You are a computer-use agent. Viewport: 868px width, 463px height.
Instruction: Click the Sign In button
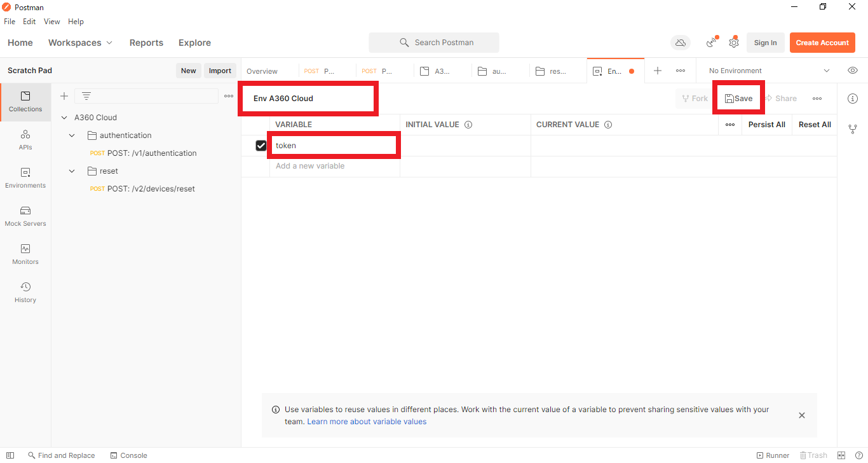765,43
